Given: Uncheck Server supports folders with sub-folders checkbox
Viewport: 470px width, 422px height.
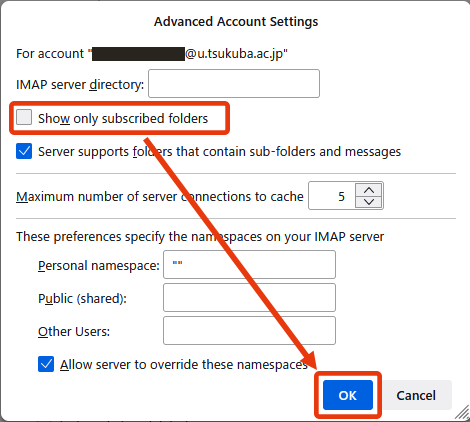Looking at the screenshot, I should pos(24,151).
